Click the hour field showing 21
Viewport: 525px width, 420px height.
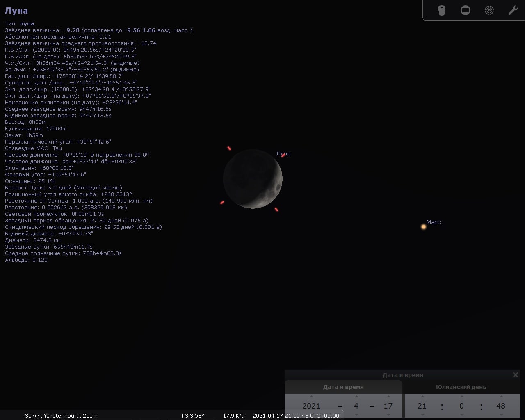pyautogui.click(x=422, y=406)
